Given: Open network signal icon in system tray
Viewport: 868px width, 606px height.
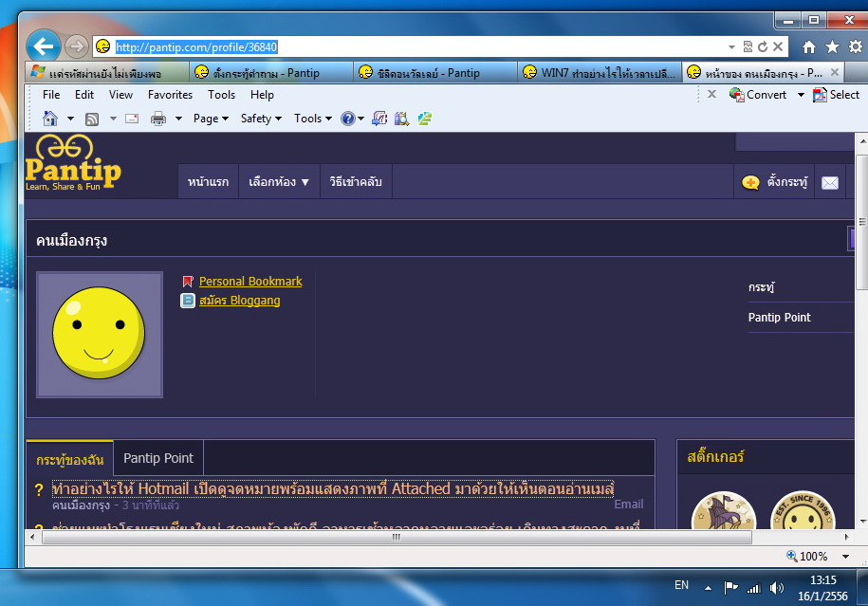Looking at the screenshot, I should click(x=754, y=588).
